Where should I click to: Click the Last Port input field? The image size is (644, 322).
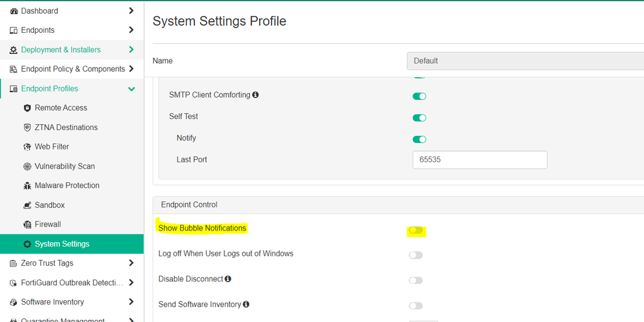point(480,160)
